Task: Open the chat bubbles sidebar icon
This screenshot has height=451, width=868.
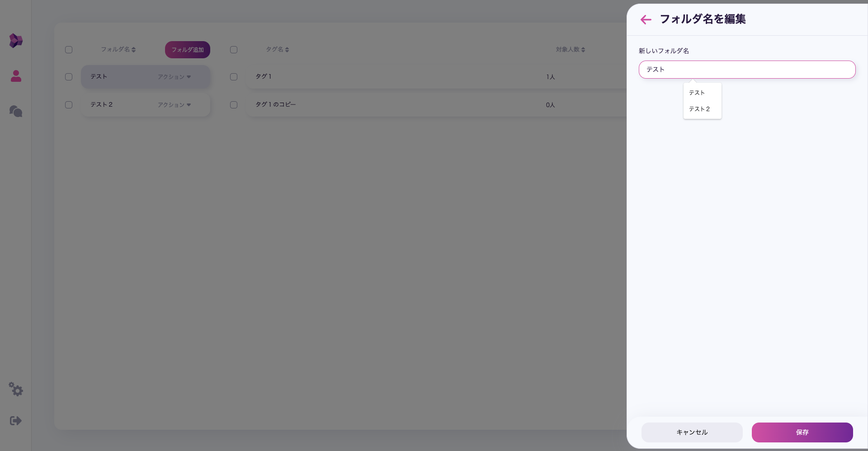Action: [x=16, y=111]
